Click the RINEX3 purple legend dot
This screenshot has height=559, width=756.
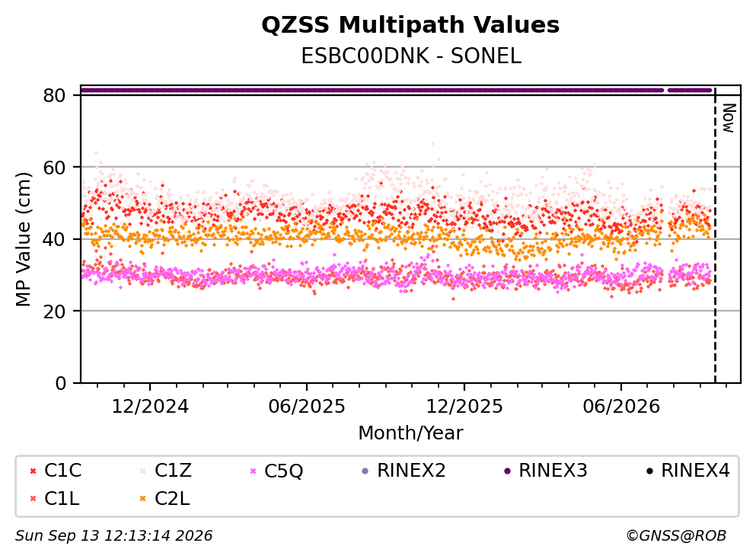[x=507, y=471]
